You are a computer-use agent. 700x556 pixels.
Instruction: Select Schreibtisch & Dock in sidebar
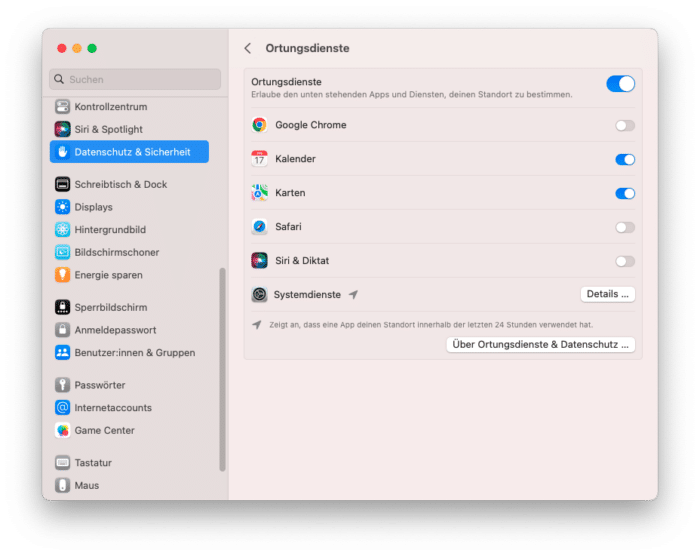[129, 184]
